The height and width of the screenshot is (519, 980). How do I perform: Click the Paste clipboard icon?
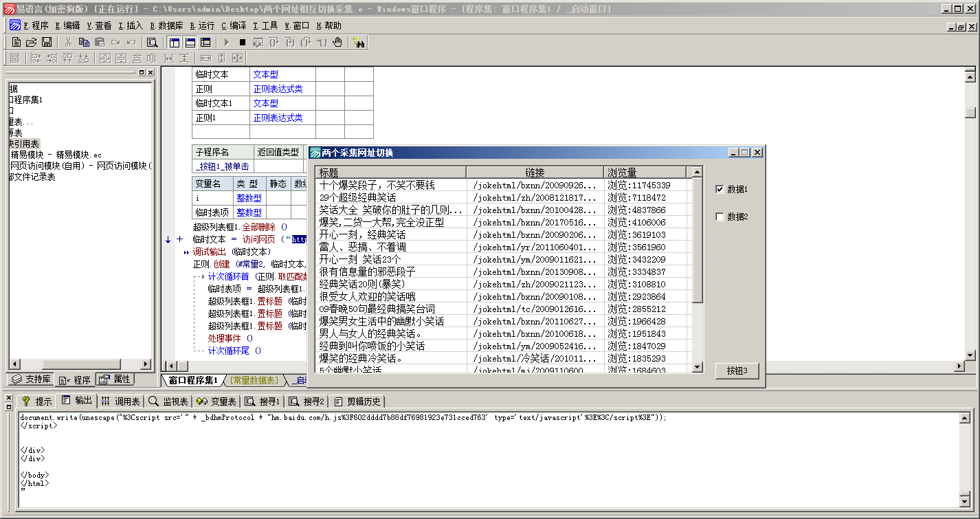click(100, 42)
